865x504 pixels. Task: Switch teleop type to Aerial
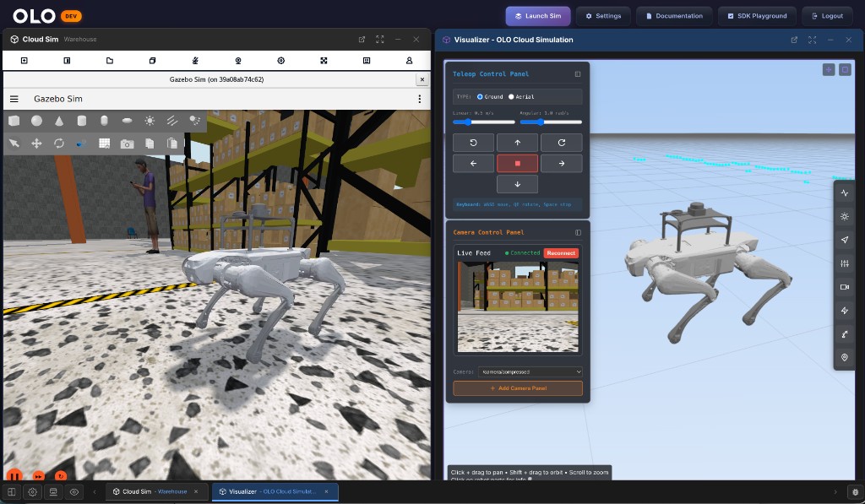[x=513, y=97]
